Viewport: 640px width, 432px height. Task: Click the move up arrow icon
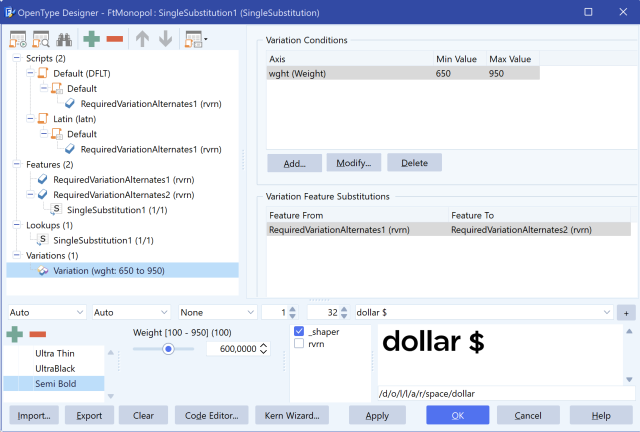[x=142, y=40]
